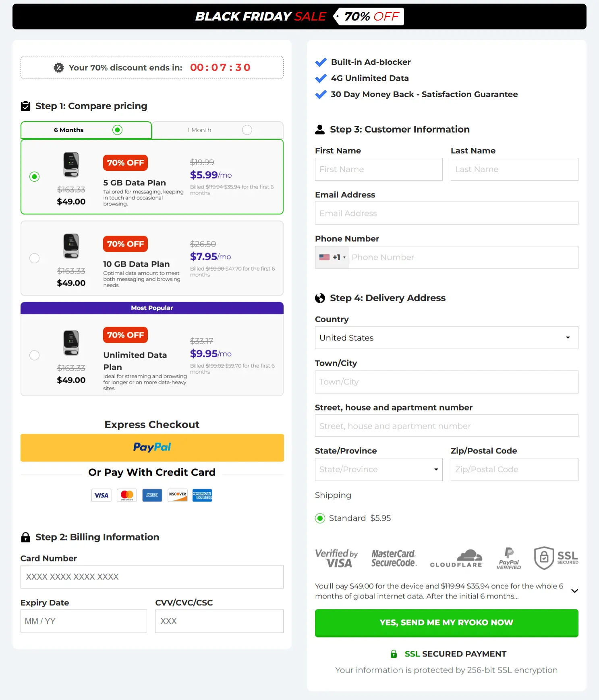Click the PayPal Verified badge

pyautogui.click(x=509, y=558)
